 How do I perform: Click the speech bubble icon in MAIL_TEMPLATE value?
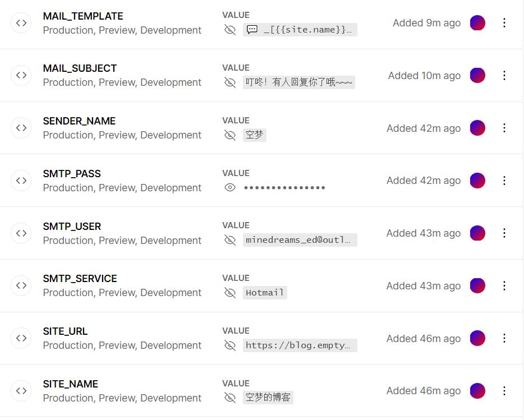(x=251, y=29)
